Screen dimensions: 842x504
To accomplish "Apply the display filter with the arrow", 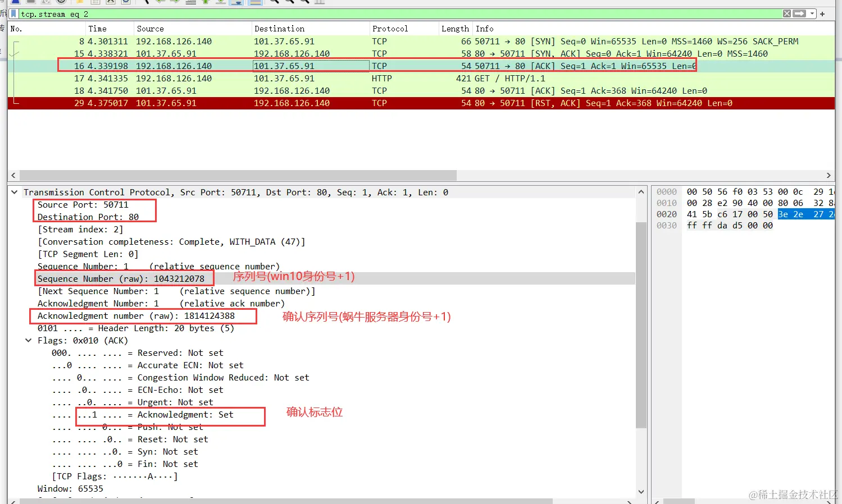I will click(800, 13).
